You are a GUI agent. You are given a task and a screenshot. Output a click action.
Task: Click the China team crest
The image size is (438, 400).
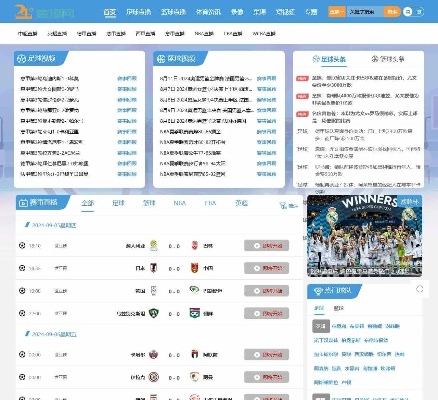195,268
